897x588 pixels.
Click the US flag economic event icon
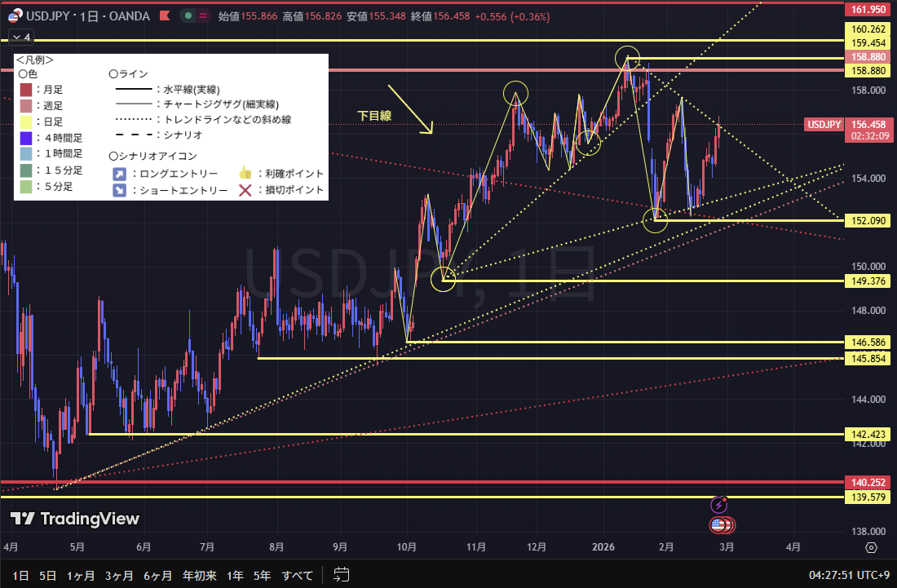pos(718,524)
